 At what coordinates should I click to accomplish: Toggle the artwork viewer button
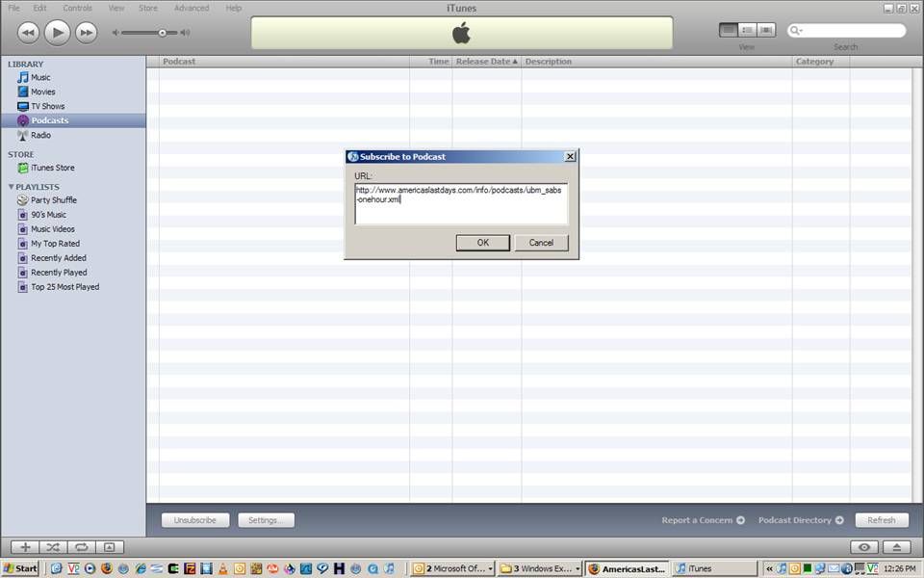coord(110,547)
